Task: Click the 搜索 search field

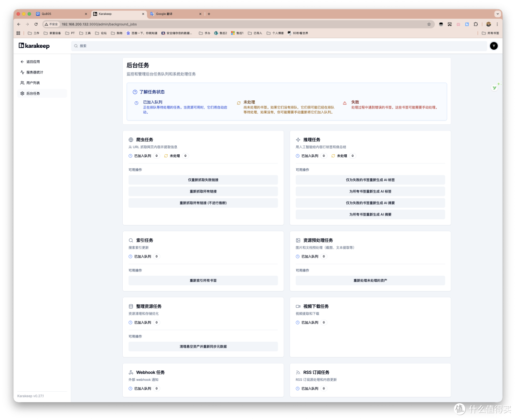Action: point(279,46)
